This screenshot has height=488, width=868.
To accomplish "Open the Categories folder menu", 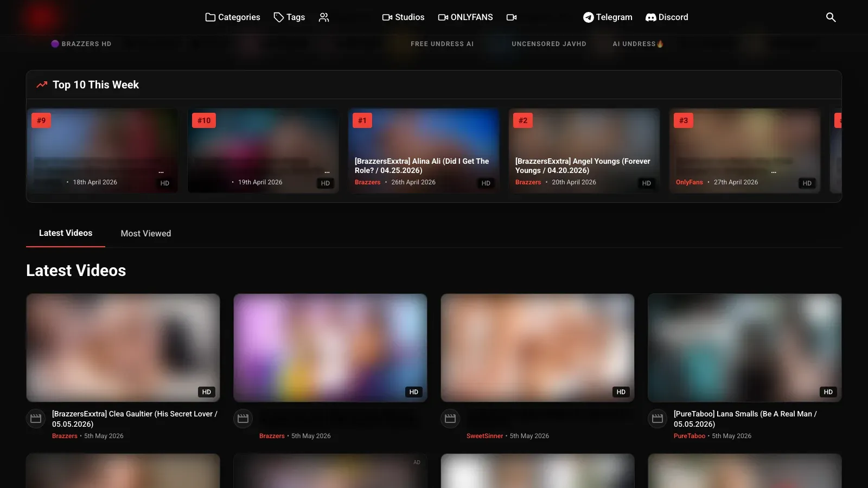I will coord(233,17).
